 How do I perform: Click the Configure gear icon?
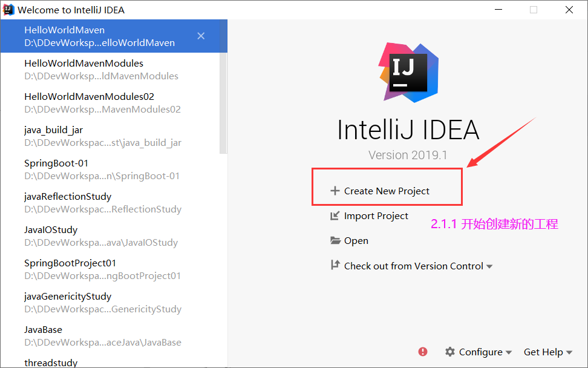pos(451,352)
